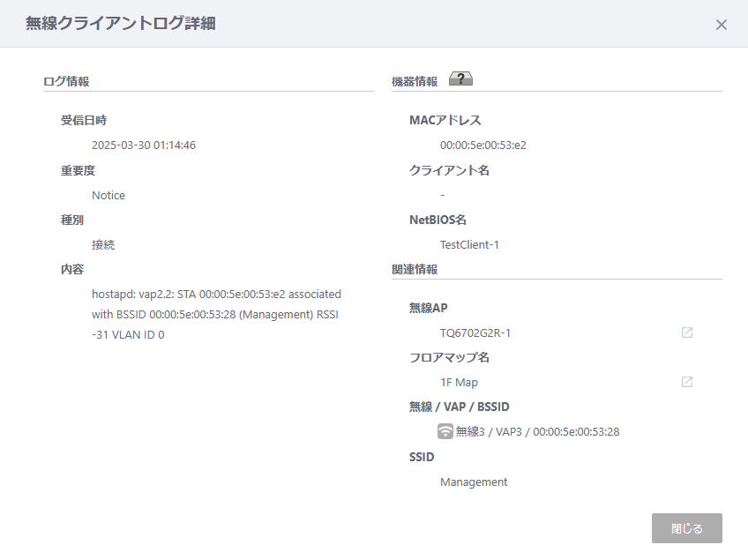Select the wireless AP name TQ6702G2R-1
748x560 pixels.
point(475,333)
